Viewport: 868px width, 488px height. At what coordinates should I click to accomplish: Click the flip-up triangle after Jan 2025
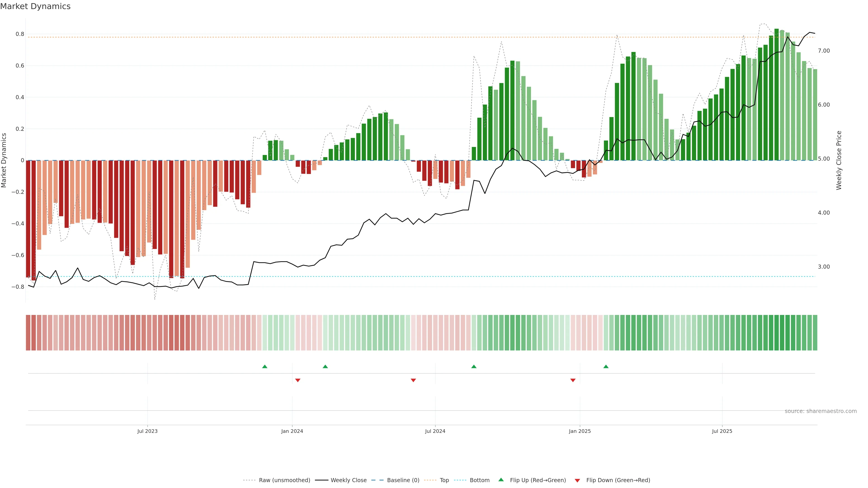[606, 366]
